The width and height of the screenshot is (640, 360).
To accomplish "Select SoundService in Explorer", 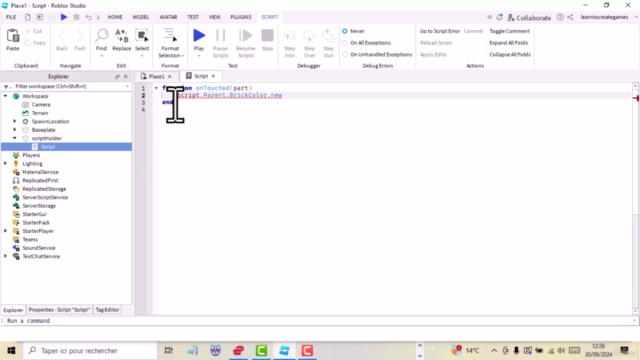I will (39, 248).
